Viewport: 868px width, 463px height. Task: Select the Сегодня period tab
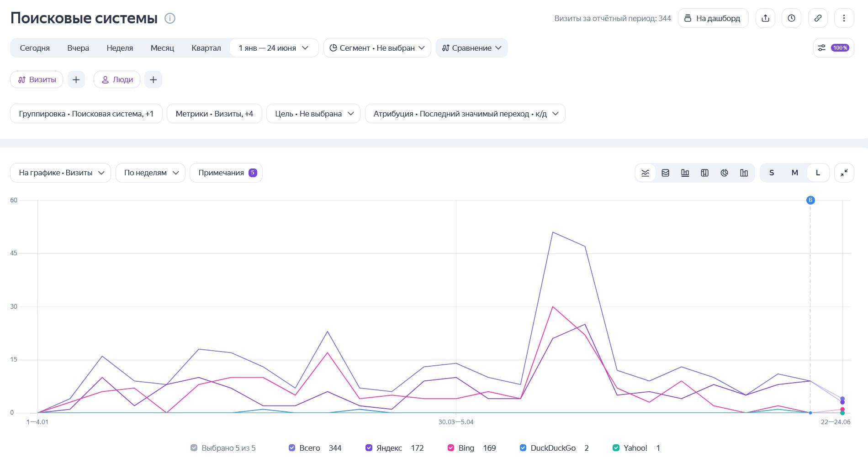click(35, 48)
